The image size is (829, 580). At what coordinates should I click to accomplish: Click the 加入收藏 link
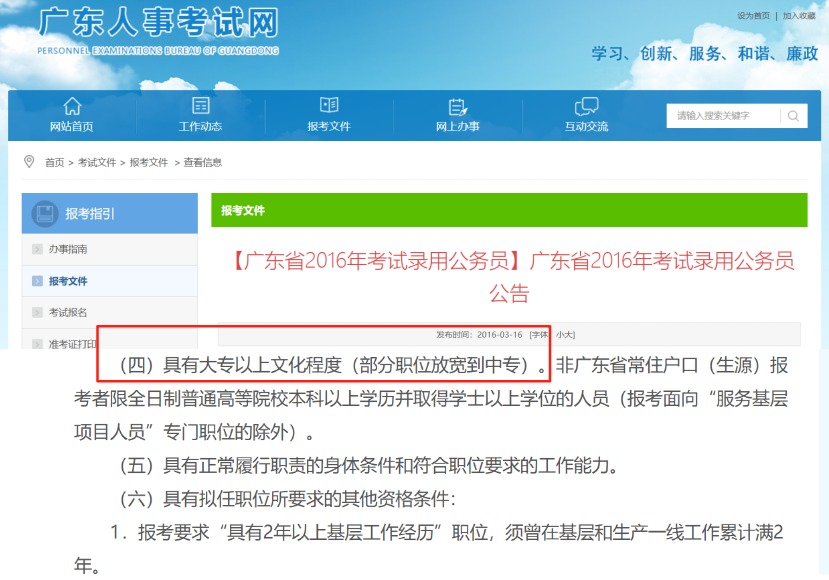pos(799,16)
